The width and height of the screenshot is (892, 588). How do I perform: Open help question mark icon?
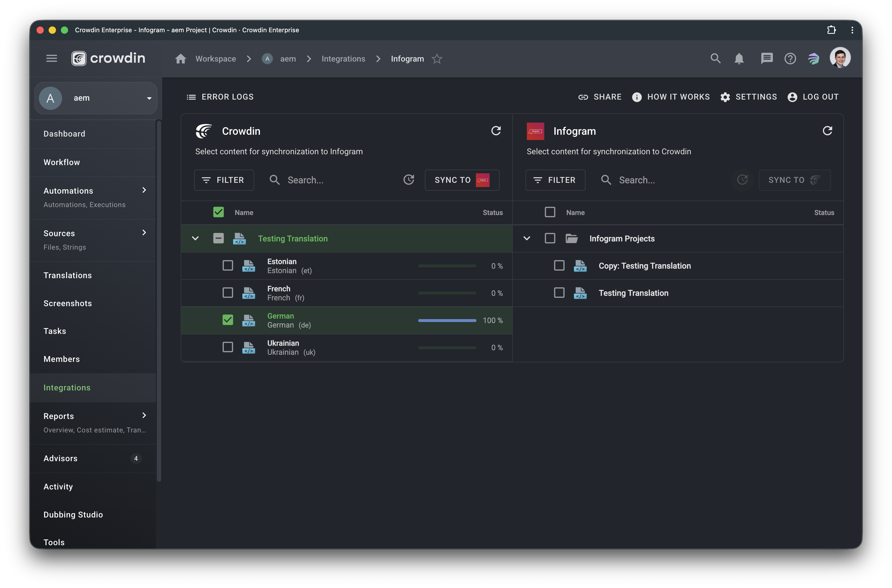790,58
